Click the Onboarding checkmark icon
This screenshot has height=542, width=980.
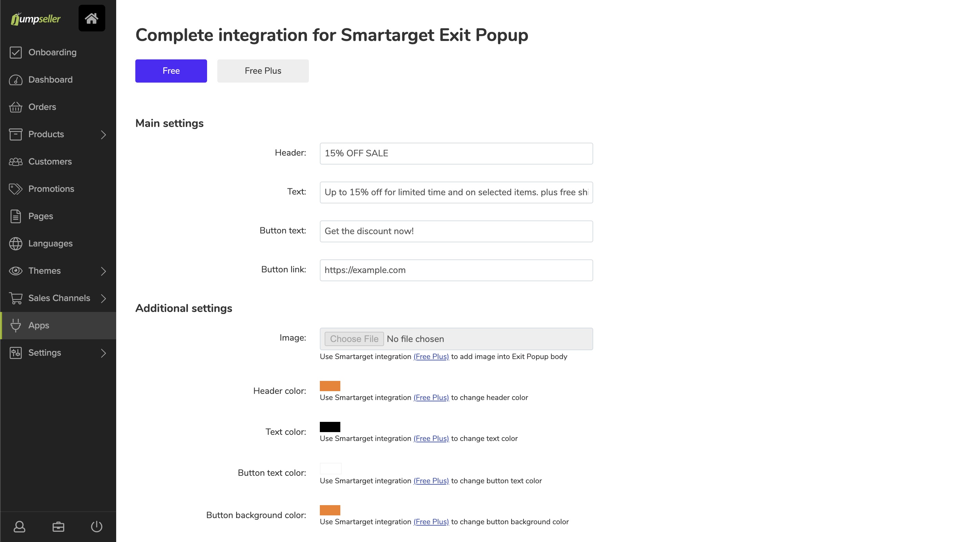click(x=16, y=53)
